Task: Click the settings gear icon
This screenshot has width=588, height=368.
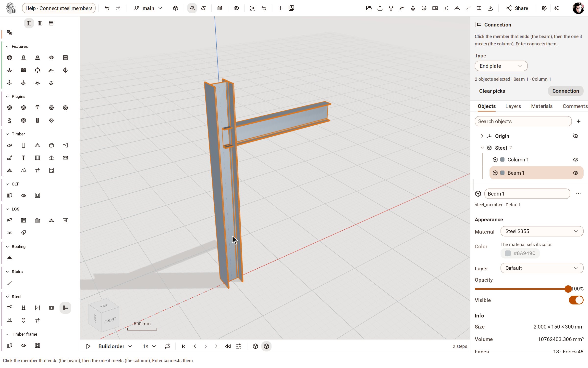Action: click(544, 8)
